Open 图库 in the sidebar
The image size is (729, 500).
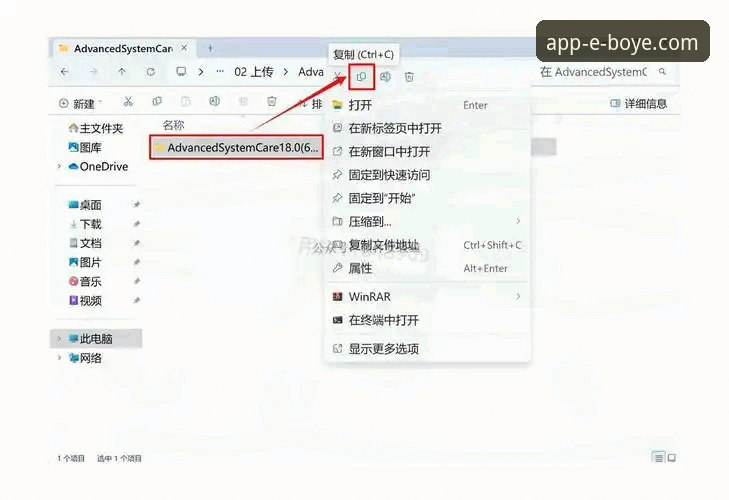tap(85, 147)
